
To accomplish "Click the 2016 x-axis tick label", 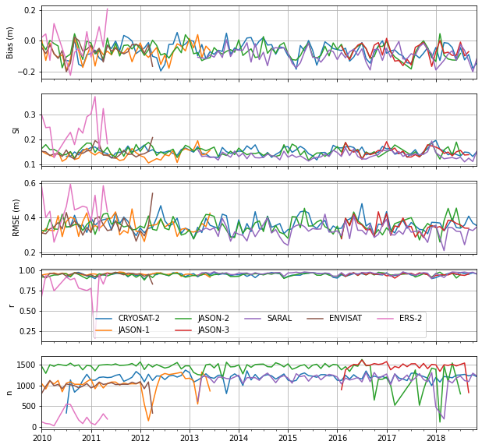I will (338, 438).
